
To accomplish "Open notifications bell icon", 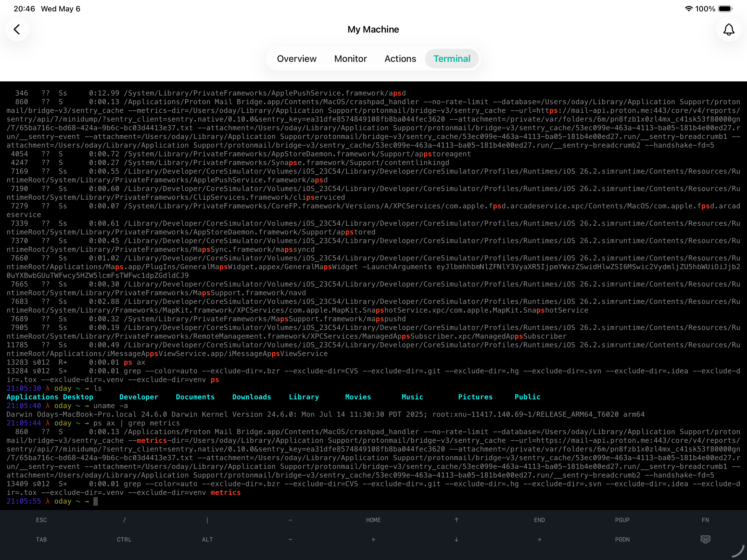I will [x=729, y=29].
